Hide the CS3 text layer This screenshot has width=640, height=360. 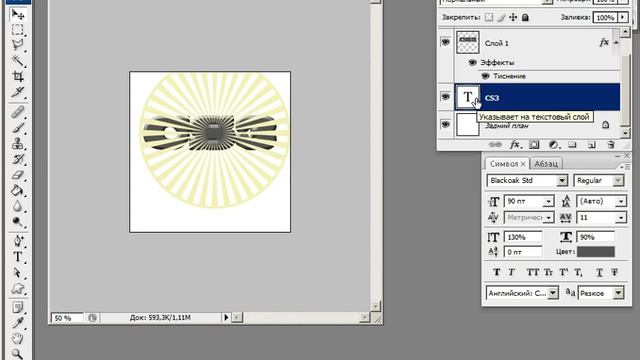(x=445, y=97)
